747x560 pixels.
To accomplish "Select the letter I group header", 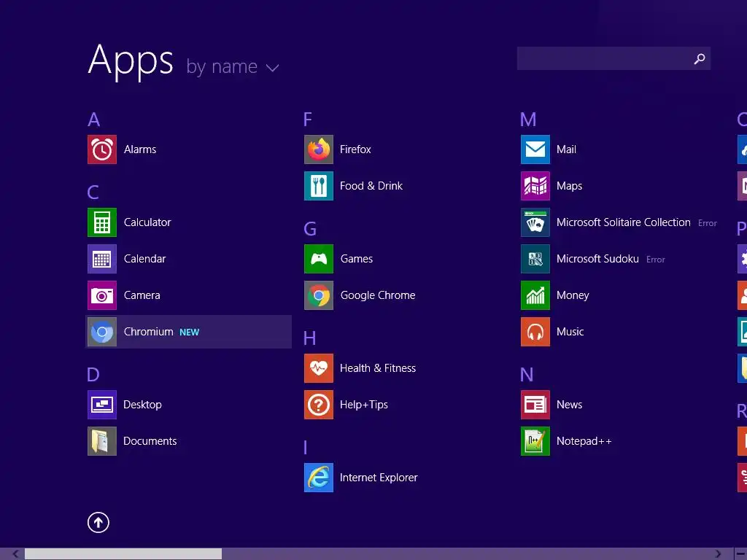I will point(306,448).
